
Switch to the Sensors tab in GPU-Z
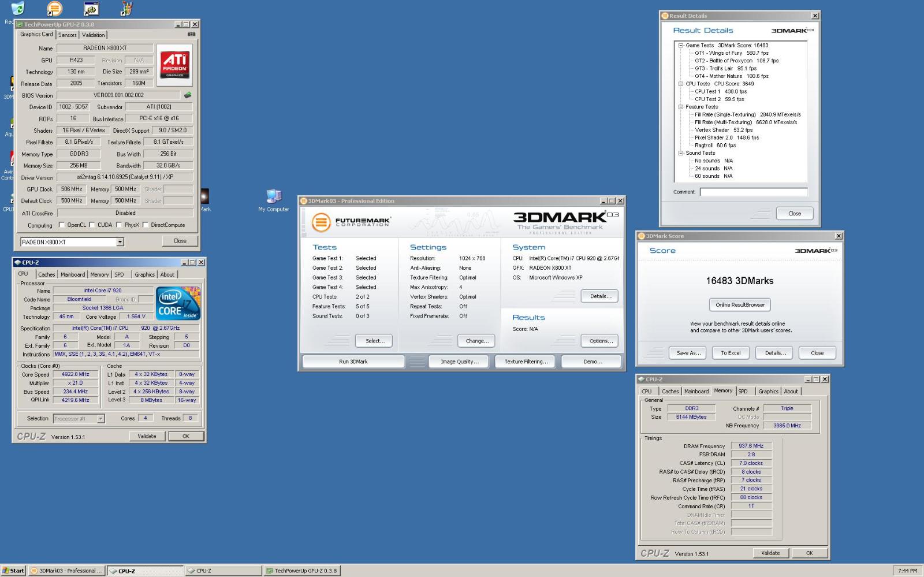pos(68,35)
